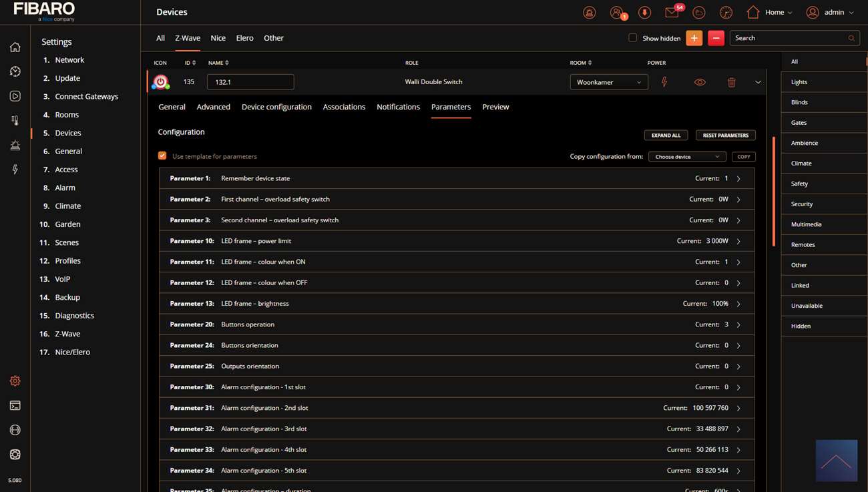
Task: Click the EXPAND ALL button
Action: point(666,135)
